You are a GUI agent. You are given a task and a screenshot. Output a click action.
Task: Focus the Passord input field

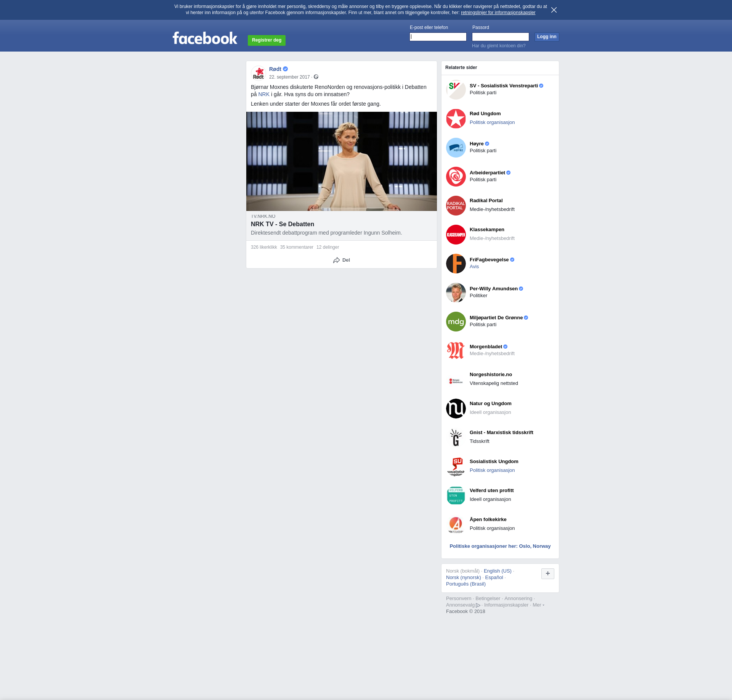coord(500,37)
